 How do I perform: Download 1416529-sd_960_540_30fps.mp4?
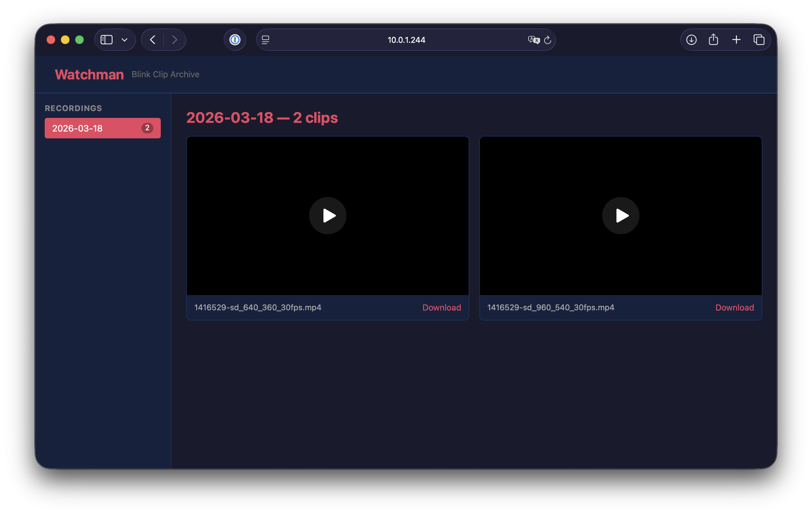click(x=734, y=307)
